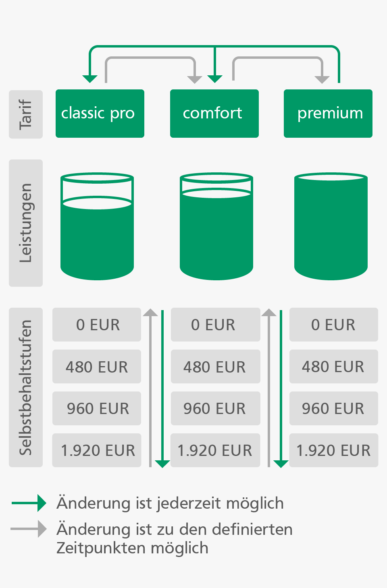Click the partially filled classic pro cylinder
387x588 pixels.
pyautogui.click(x=97, y=226)
